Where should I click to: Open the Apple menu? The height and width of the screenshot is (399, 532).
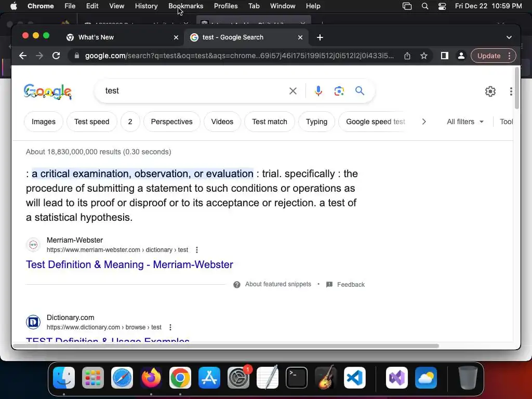14,6
